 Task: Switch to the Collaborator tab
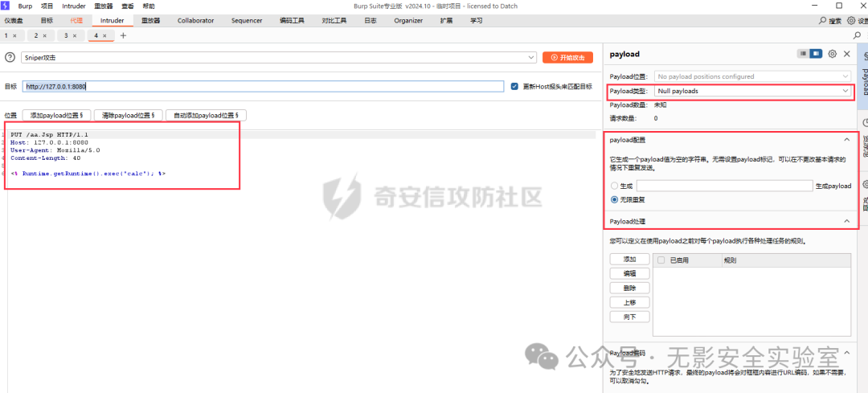tap(195, 20)
